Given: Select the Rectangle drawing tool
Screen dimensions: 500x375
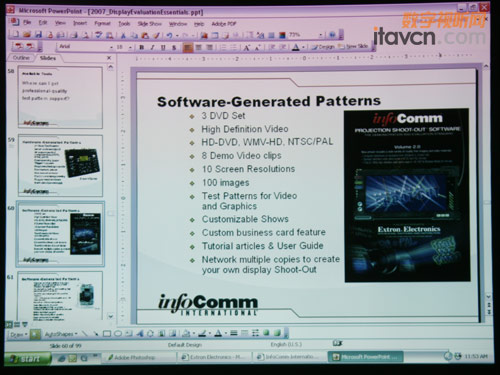Looking at the screenshot, I should (107, 333).
